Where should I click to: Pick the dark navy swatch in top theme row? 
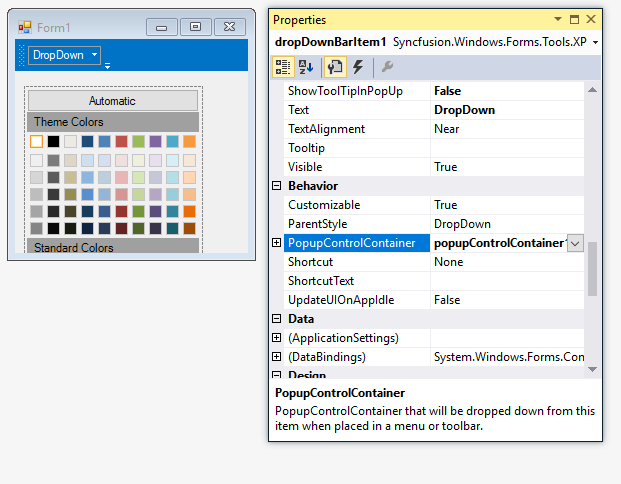pos(88,141)
